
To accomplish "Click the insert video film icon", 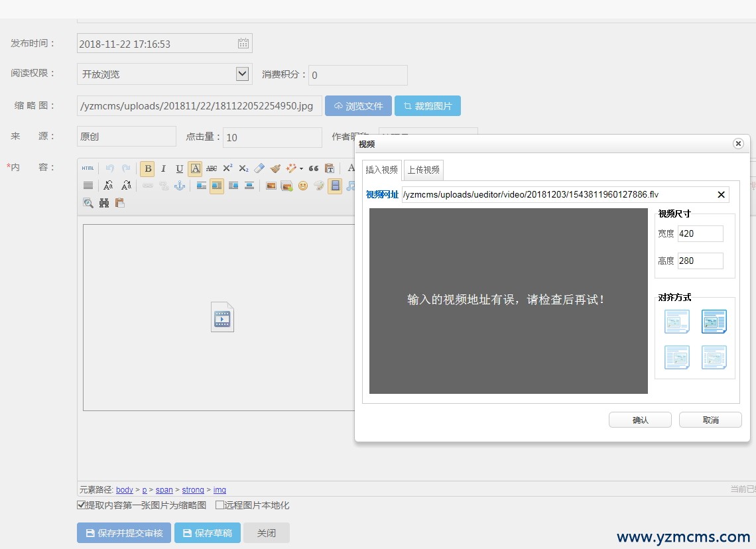I will point(335,186).
